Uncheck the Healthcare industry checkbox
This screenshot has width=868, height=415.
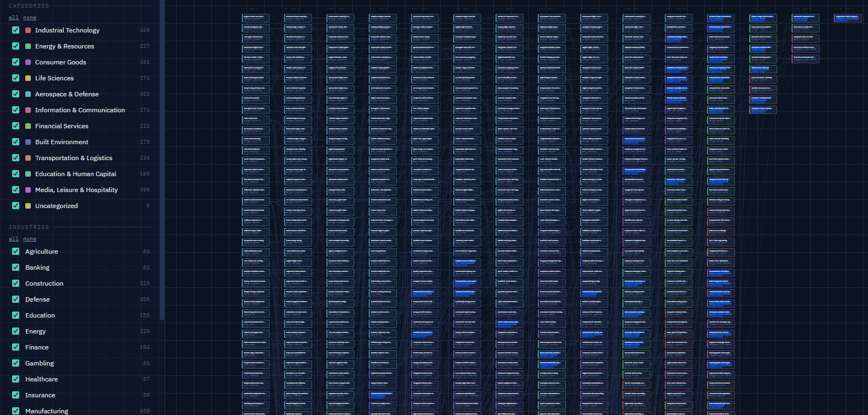[16, 379]
